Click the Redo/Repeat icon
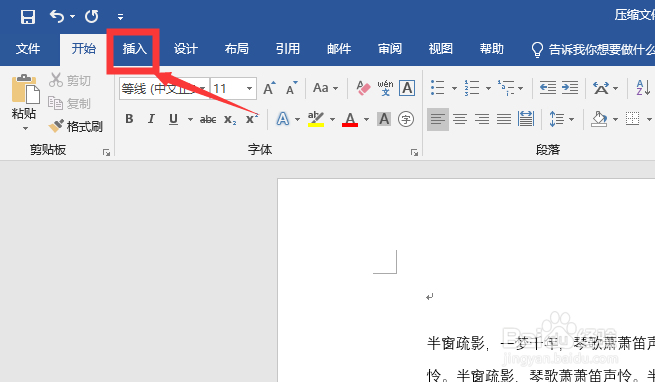 click(91, 17)
